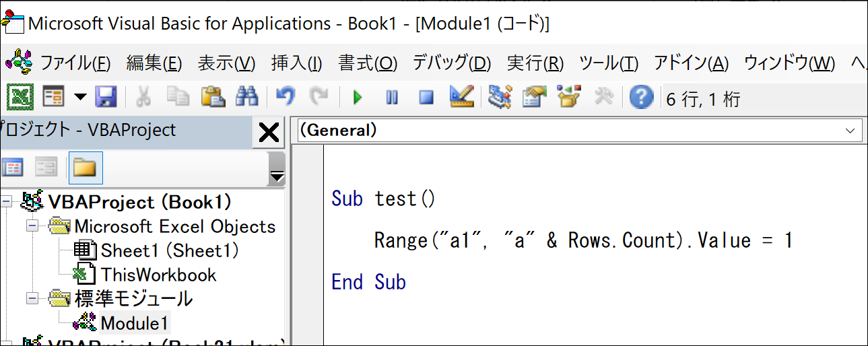The height and width of the screenshot is (346, 868).
Task: Open the ツール(T) menu
Action: pos(609,63)
